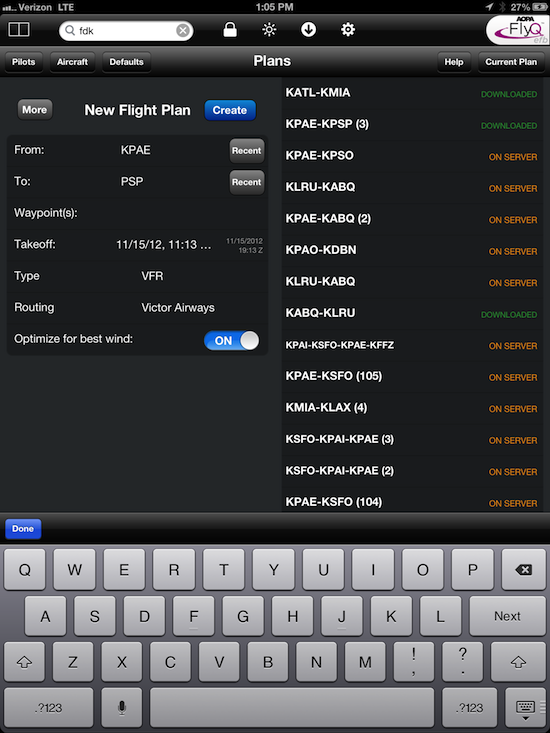Open brightness settings sun icon

click(269, 30)
